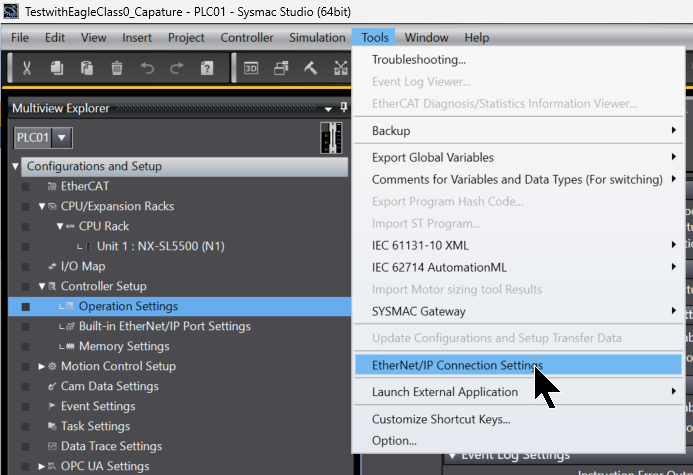Collapse the CPU Rack node
Viewport: 693px width, 475px height.
(60, 226)
